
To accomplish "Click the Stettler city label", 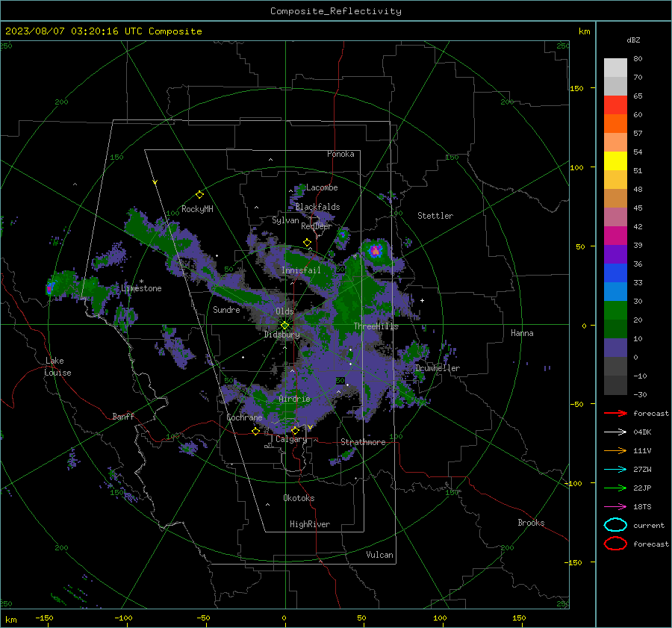I will click(x=435, y=216).
